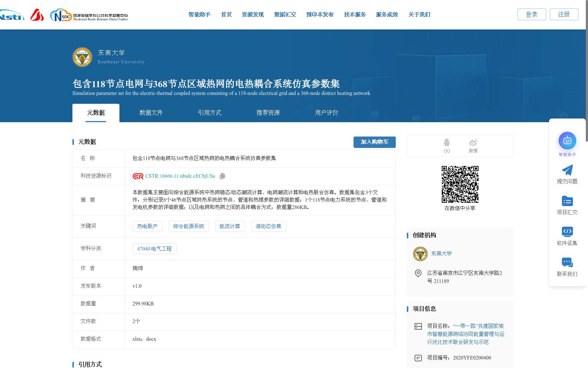This screenshot has height=368, width=588.
Task: Click Southeast University emblem in banner
Action: point(82,57)
